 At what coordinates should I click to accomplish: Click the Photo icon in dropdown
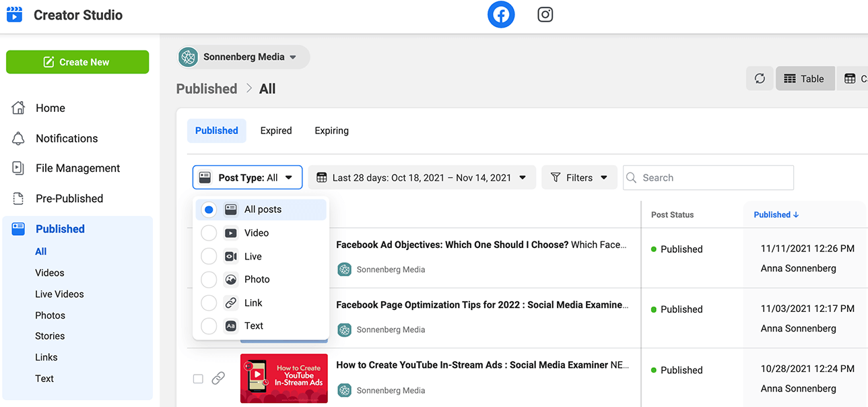(x=231, y=280)
